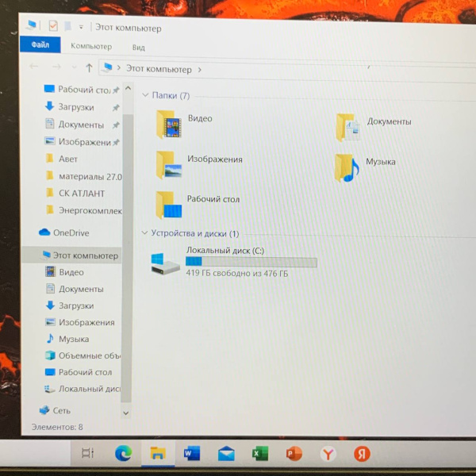Open the Рабочий стол folder icon
476x476 pixels.
169,204
